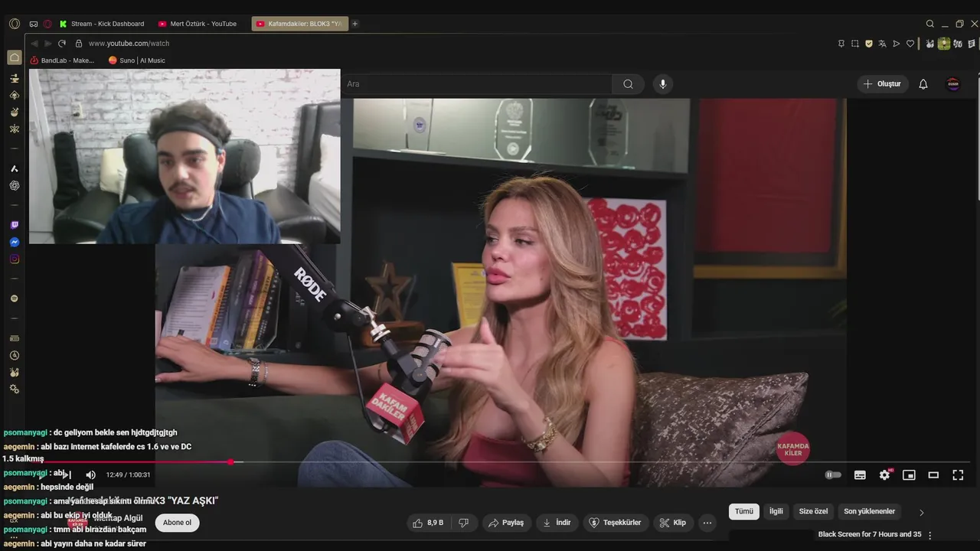Image resolution: width=980 pixels, height=551 pixels.
Task: Open browser tab search magnifier
Action: point(930,24)
